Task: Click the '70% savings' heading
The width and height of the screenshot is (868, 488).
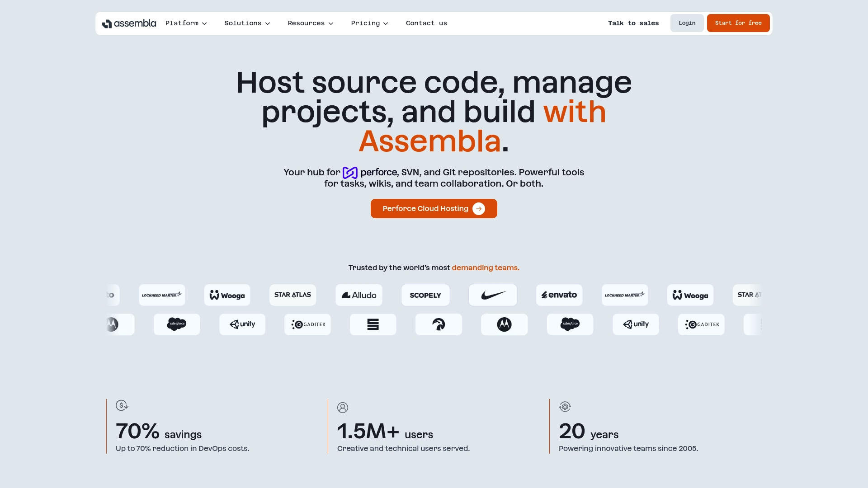Action: (x=159, y=431)
